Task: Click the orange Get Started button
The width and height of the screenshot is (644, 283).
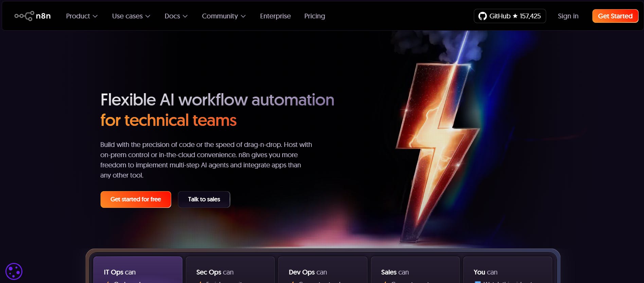Action: 615,16
